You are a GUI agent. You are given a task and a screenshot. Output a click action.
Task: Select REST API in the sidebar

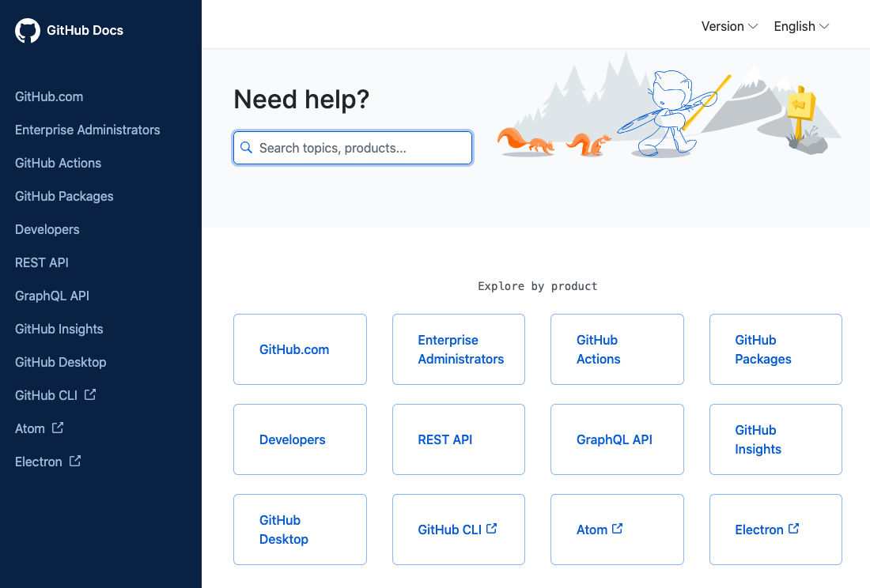(x=41, y=262)
